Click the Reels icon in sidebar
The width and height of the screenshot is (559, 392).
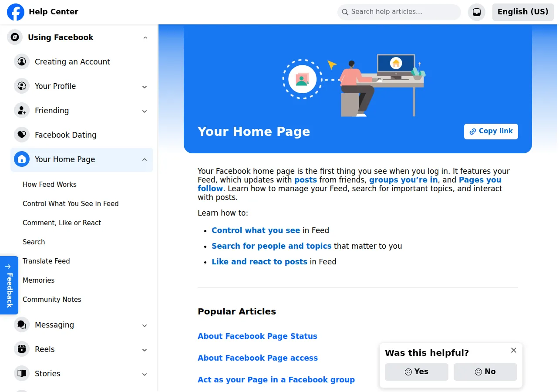point(22,349)
